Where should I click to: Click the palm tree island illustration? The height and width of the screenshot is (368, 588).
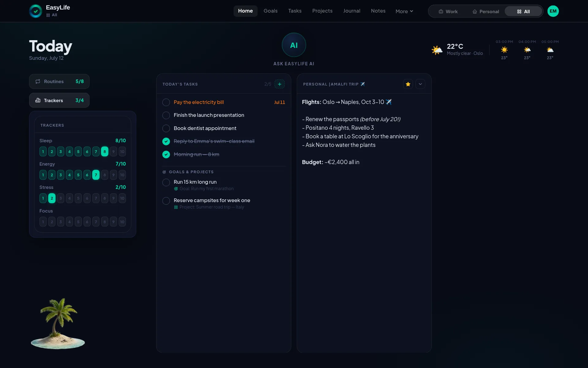tap(58, 324)
